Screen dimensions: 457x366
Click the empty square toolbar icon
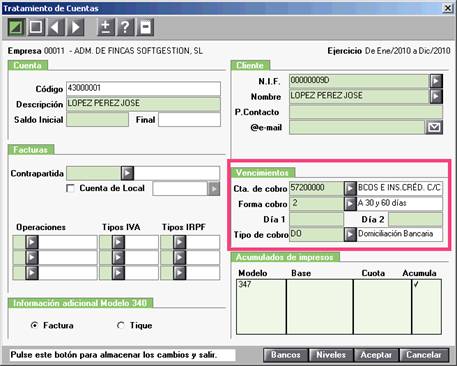(x=36, y=27)
